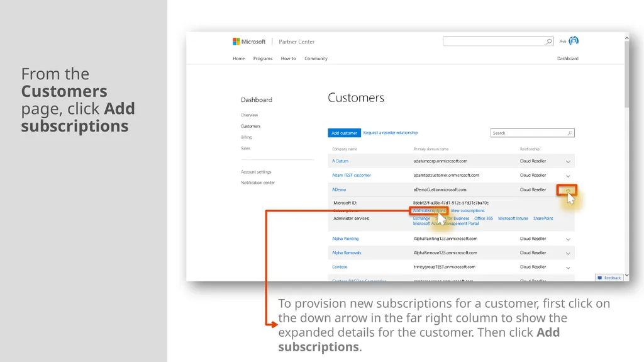The width and height of the screenshot is (644, 362).
Task: Expand the Adam TEST customer row
Action: click(x=568, y=176)
